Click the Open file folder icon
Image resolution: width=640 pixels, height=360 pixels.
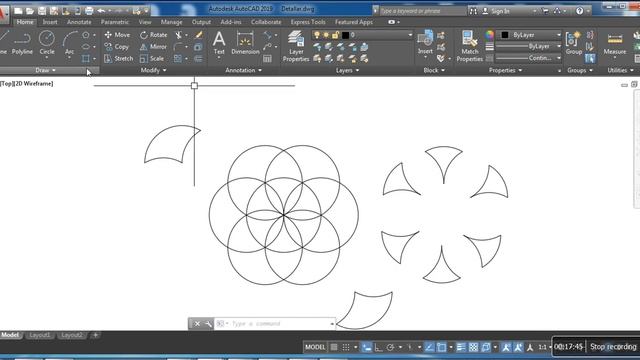(x=30, y=11)
